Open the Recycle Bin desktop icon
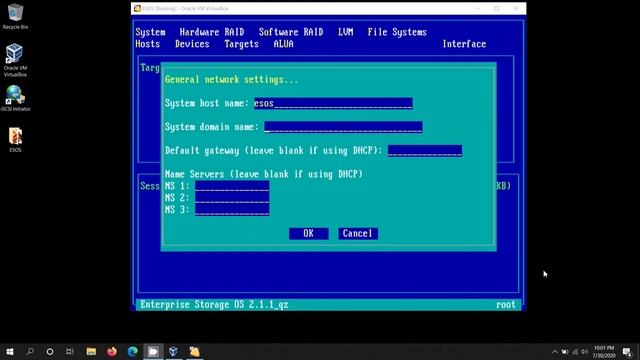 click(15, 16)
